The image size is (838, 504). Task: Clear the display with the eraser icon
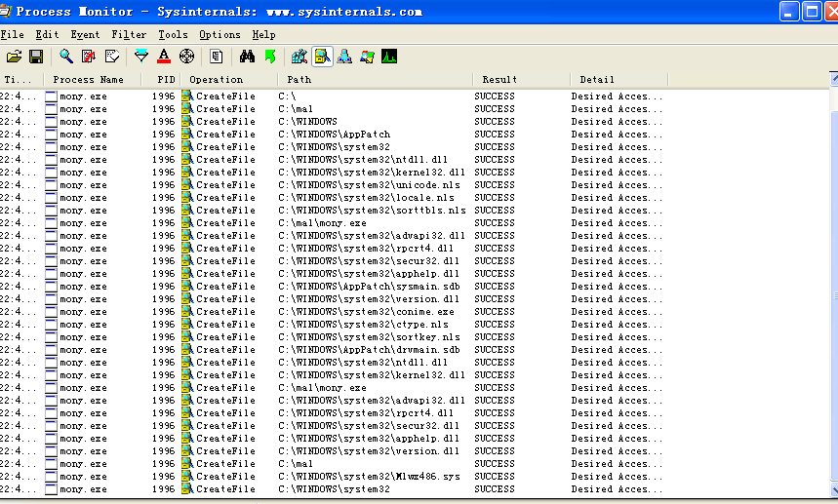(x=111, y=57)
